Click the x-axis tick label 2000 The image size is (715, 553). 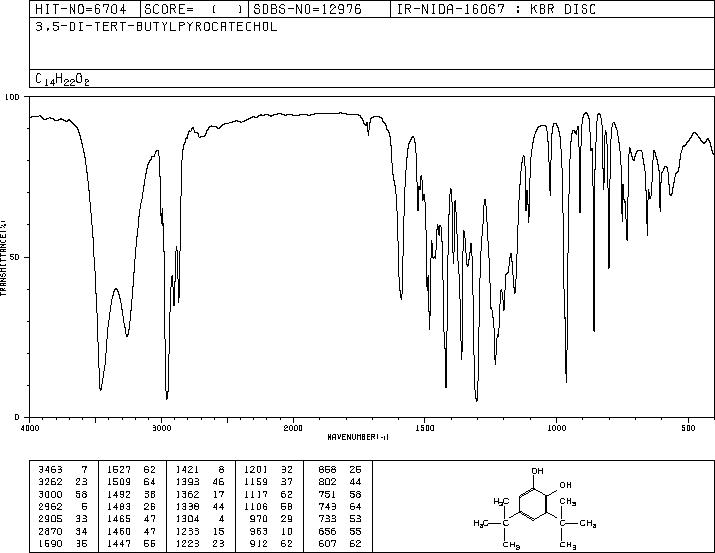[x=293, y=428]
